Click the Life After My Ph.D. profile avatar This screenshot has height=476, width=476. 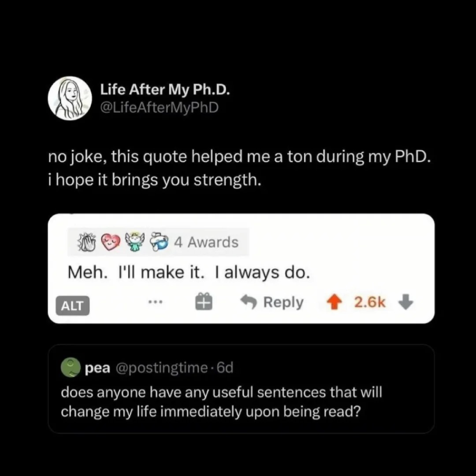click(x=69, y=99)
